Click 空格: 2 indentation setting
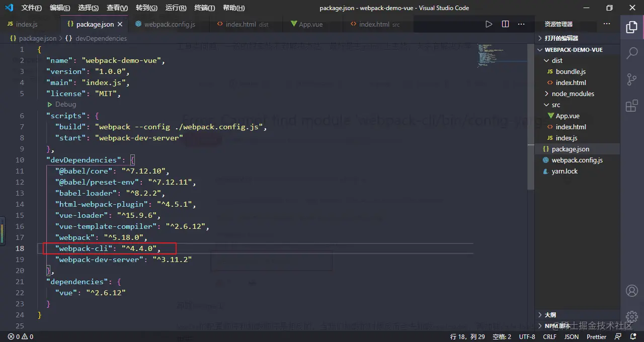Viewport: 644px width, 342px height. (502, 337)
